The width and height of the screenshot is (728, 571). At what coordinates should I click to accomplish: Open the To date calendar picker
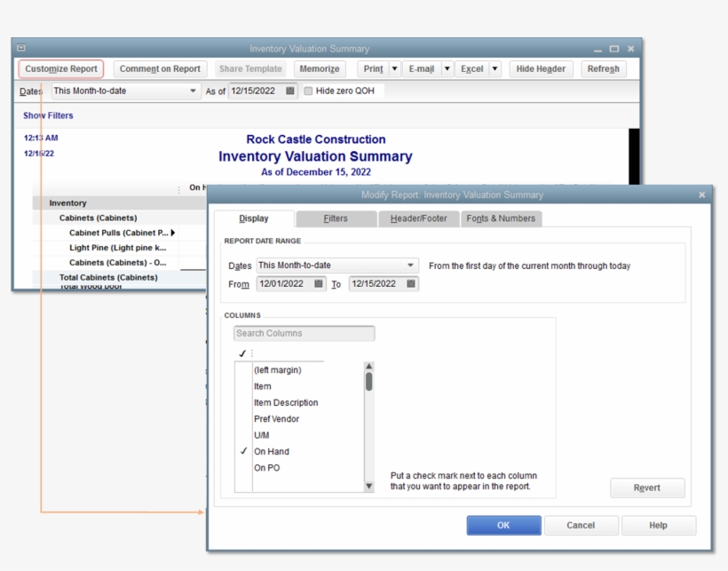[411, 283]
